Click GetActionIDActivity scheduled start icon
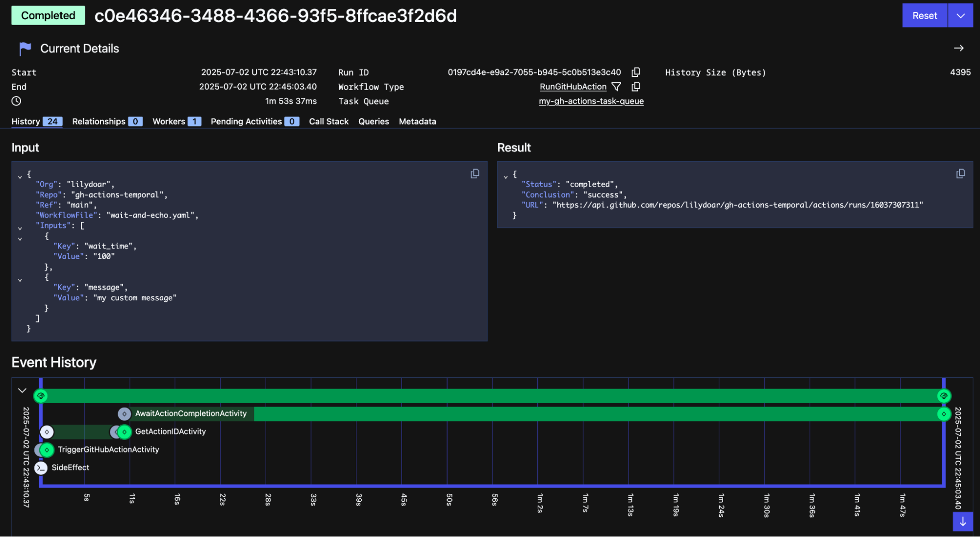 [x=47, y=432]
